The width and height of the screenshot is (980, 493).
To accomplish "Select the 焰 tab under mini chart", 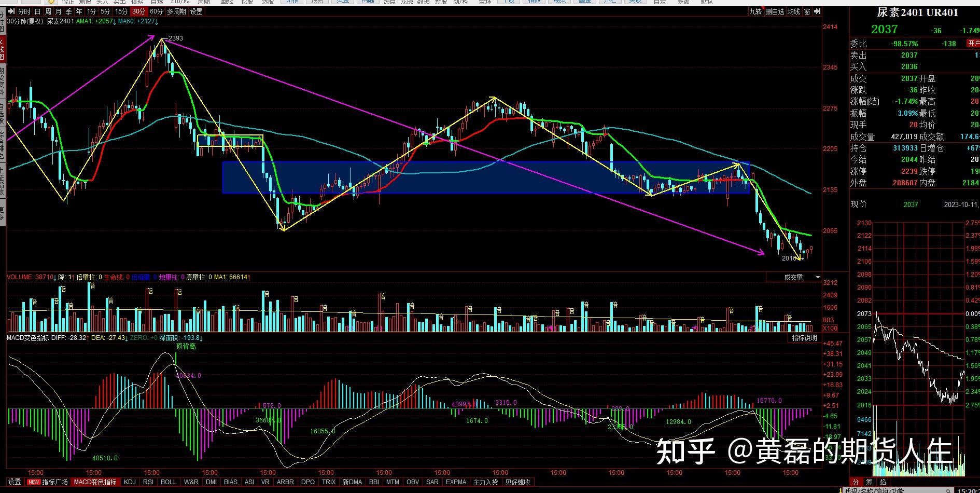I will click(x=883, y=482).
